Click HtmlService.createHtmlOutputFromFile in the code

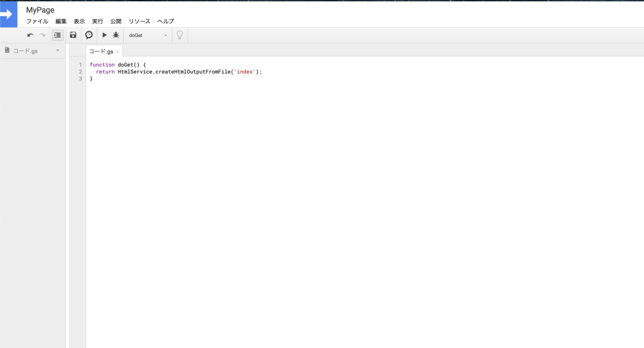174,72
